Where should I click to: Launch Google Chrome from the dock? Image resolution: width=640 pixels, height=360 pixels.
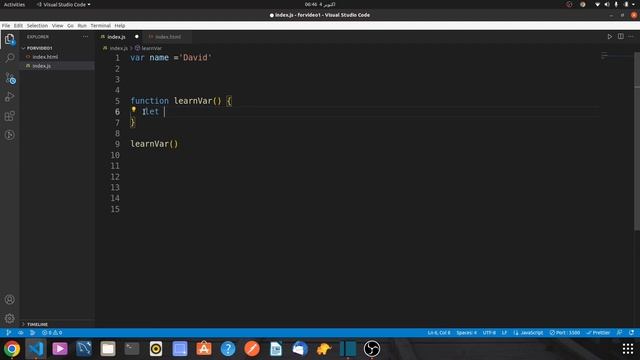12,349
